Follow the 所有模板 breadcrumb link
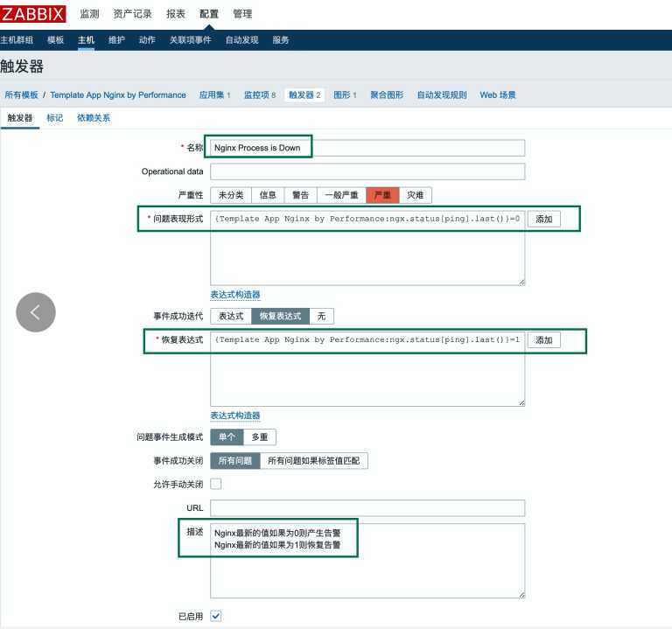This screenshot has width=672, height=629. pyautogui.click(x=21, y=94)
